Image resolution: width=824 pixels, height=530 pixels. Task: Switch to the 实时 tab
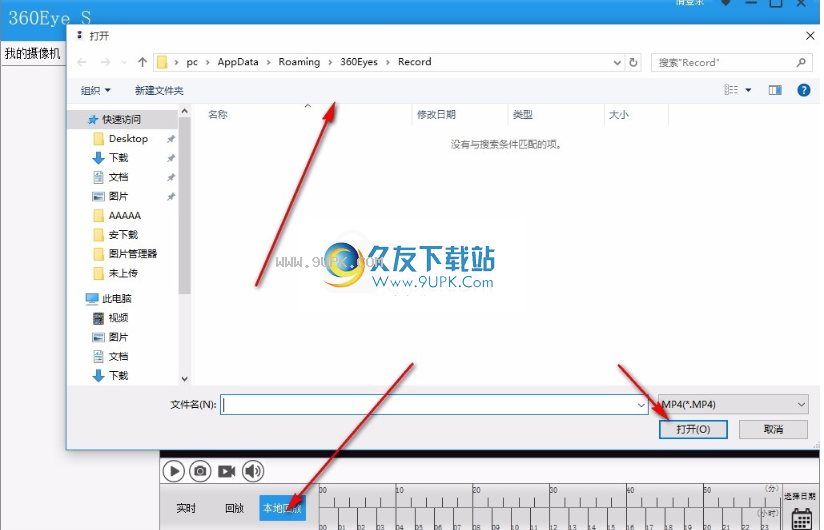[186, 508]
